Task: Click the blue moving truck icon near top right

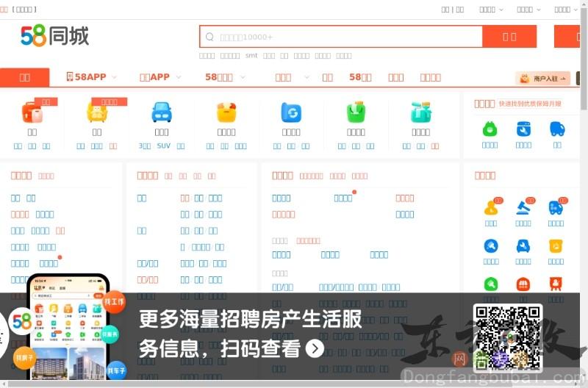Action: (x=557, y=129)
